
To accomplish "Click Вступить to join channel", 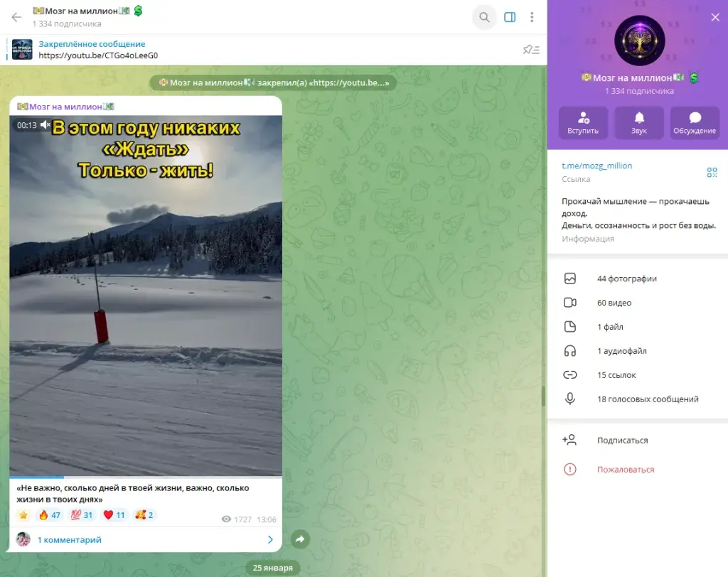I will [583, 122].
